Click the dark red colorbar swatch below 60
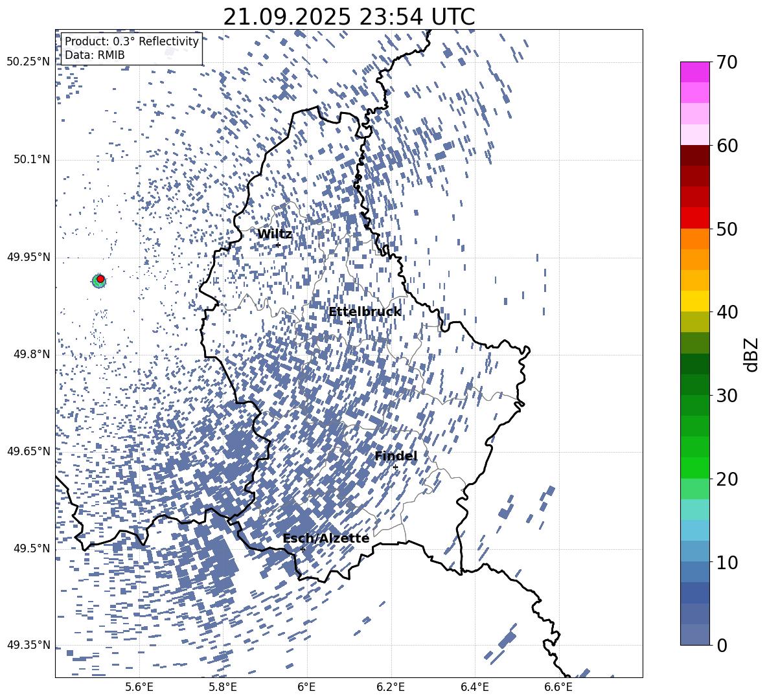767x700 pixels. 694,155
